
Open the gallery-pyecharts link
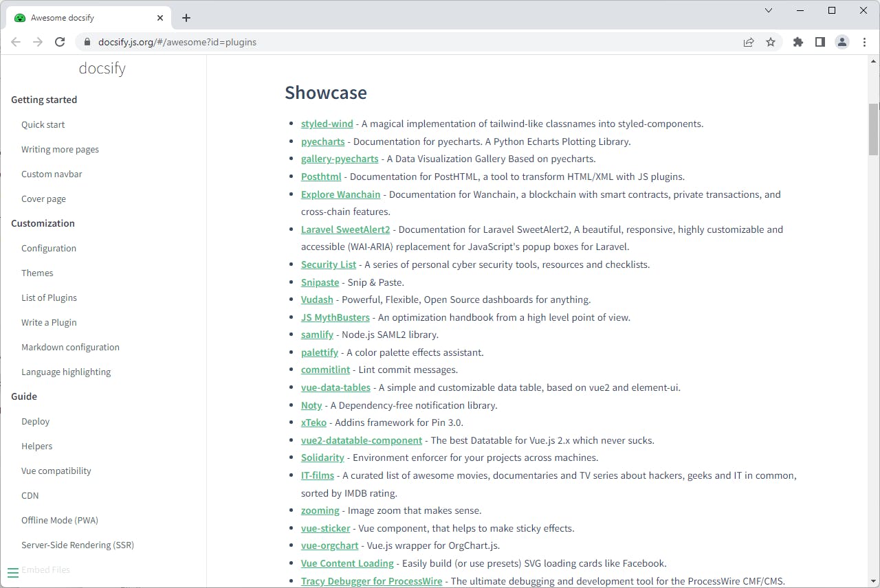pyautogui.click(x=340, y=159)
